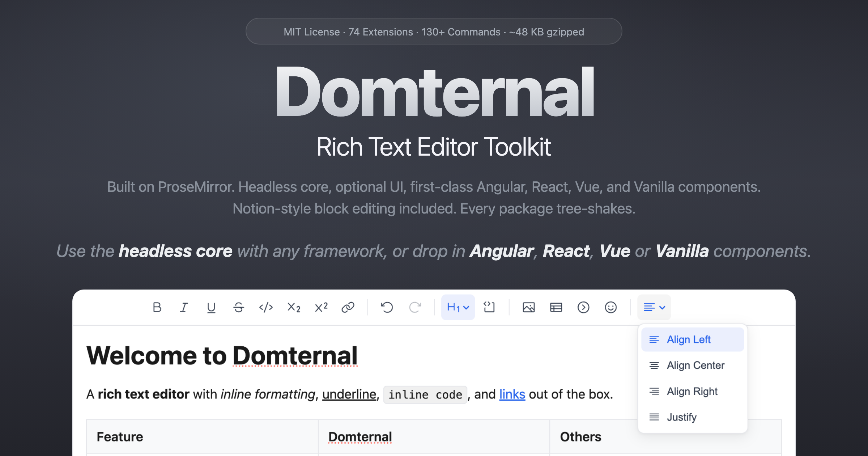868x456 pixels.
Task: Click the license and extensions info pill
Action: coord(434,31)
